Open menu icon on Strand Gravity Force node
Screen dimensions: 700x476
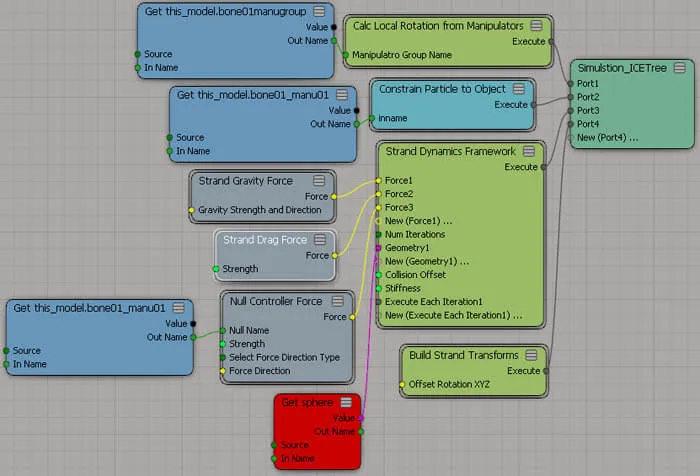[319, 180]
